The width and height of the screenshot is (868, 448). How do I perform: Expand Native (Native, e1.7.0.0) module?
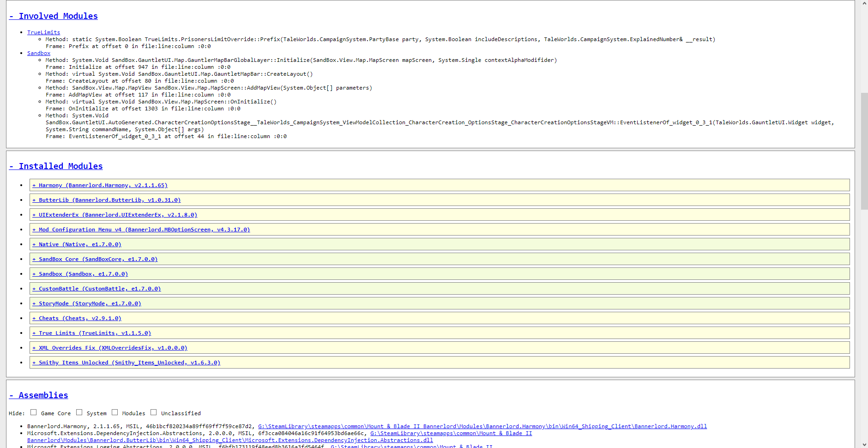77,244
